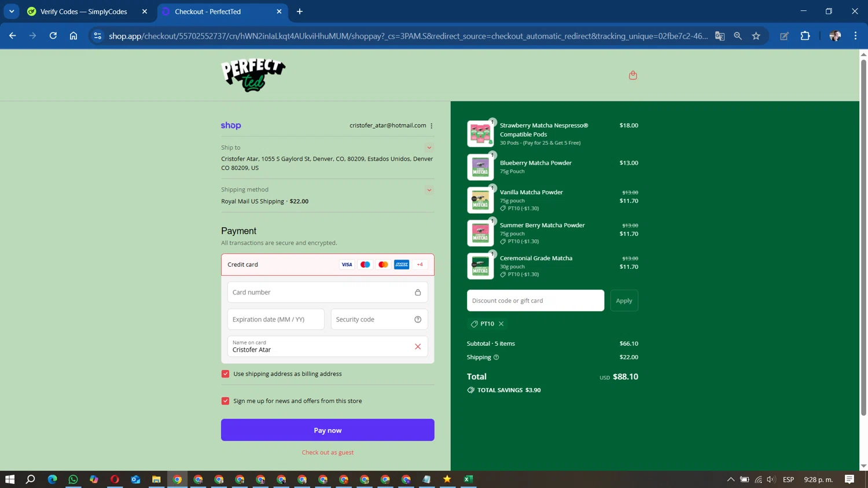Screen dimensions: 868x488
Task: Click the security code help icon
Action: pyautogui.click(x=418, y=319)
